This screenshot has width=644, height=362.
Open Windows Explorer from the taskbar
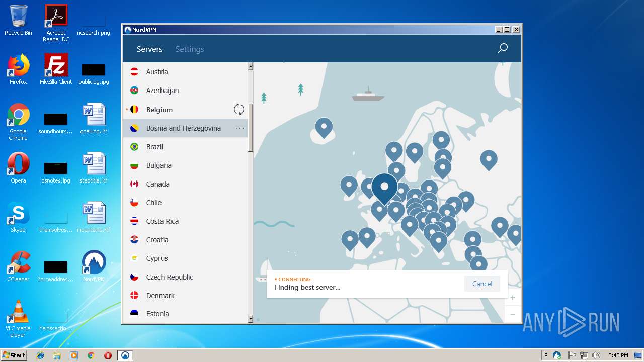pos(57,355)
